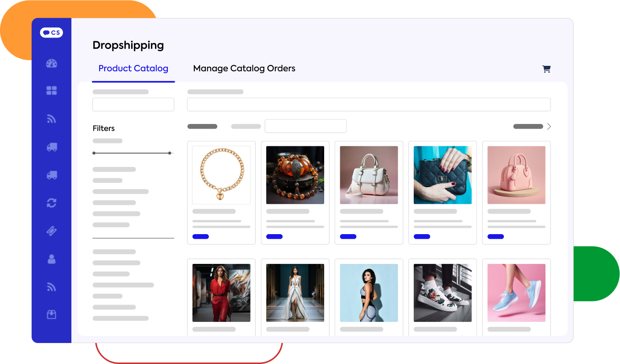620x364 pixels.
Task: Open the shopping cart icon
Action: [546, 69]
